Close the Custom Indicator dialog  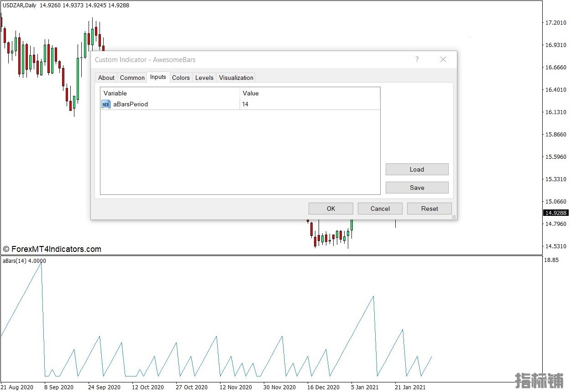click(443, 60)
